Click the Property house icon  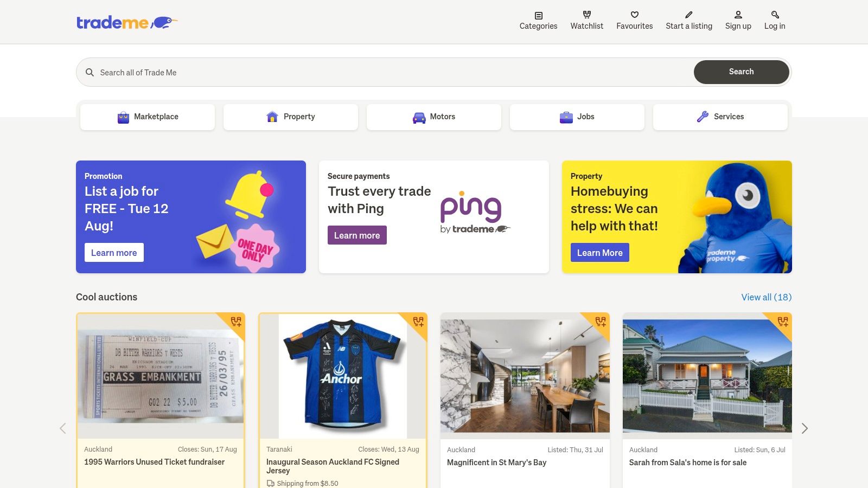click(x=272, y=117)
